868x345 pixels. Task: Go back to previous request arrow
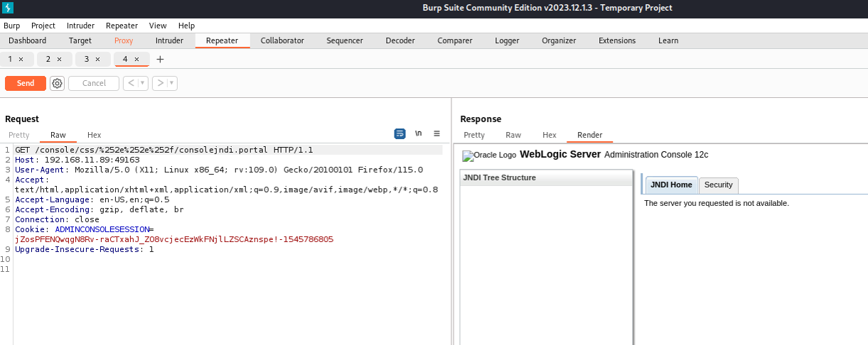point(130,83)
